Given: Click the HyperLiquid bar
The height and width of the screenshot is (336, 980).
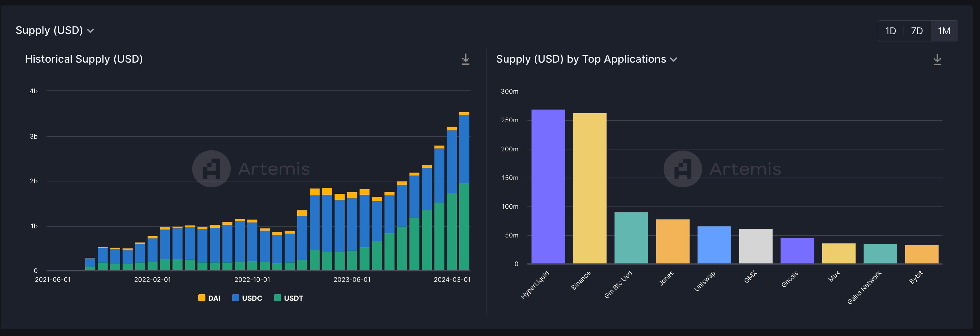Looking at the screenshot, I should coord(548,186).
